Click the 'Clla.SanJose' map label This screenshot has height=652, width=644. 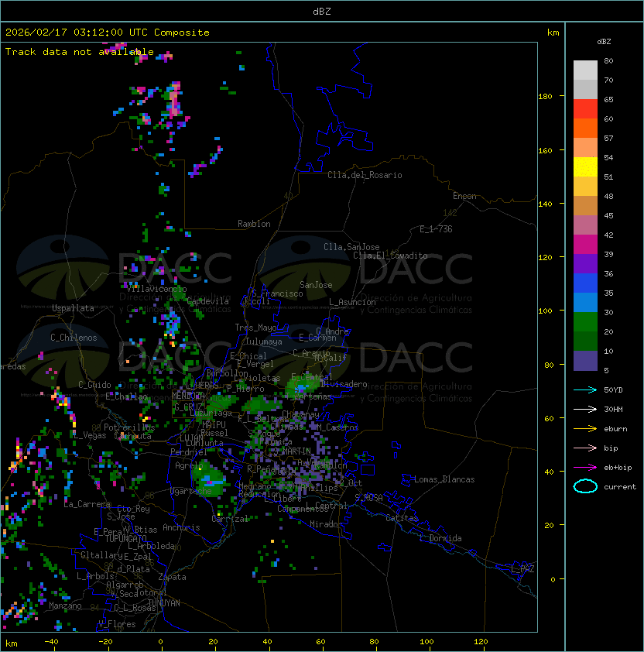click(351, 247)
